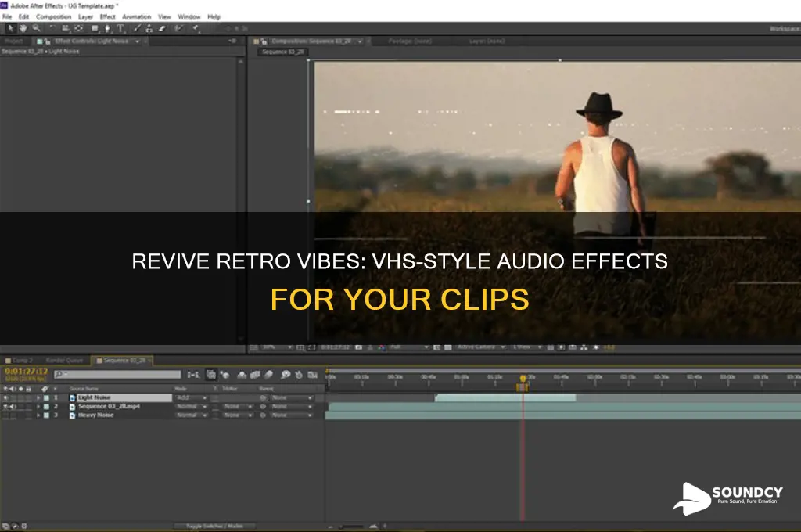Open the File menu
801x532 pixels.
coord(7,17)
